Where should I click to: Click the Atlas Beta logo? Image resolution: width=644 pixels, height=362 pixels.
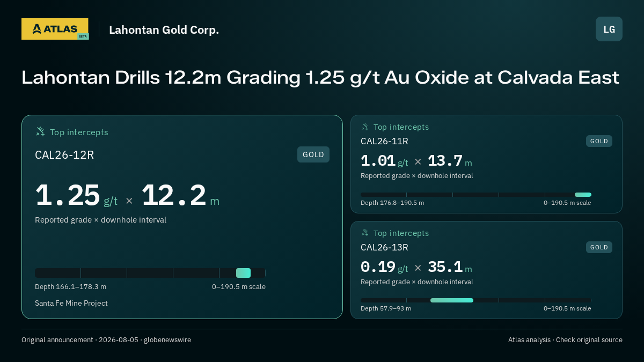(x=55, y=29)
